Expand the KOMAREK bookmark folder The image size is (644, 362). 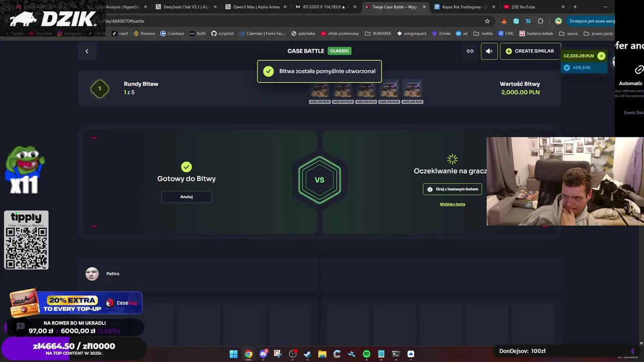point(378,34)
